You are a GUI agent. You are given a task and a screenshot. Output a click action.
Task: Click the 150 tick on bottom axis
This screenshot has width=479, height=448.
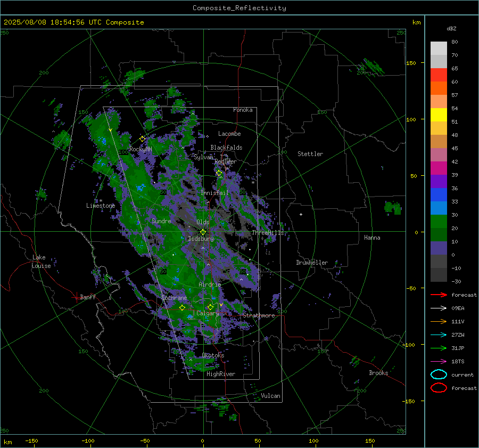pyautogui.click(x=370, y=441)
